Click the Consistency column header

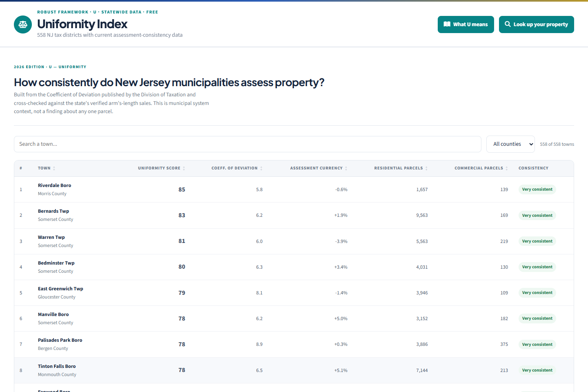click(x=533, y=168)
